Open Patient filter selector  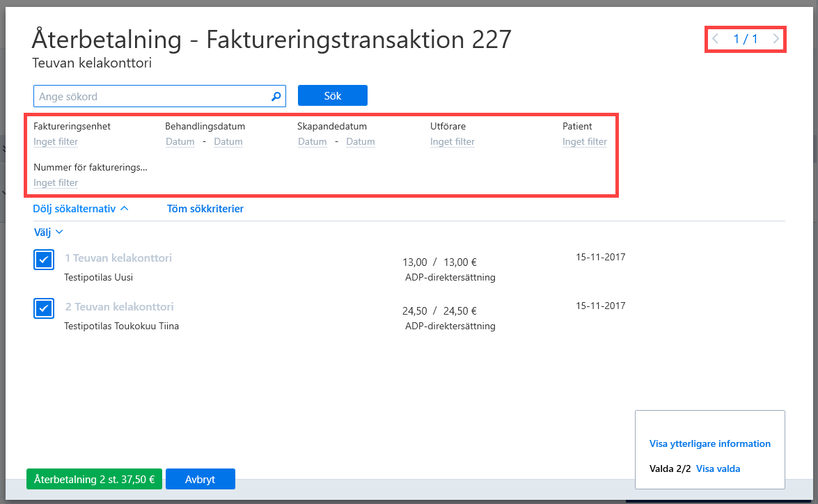(x=585, y=141)
